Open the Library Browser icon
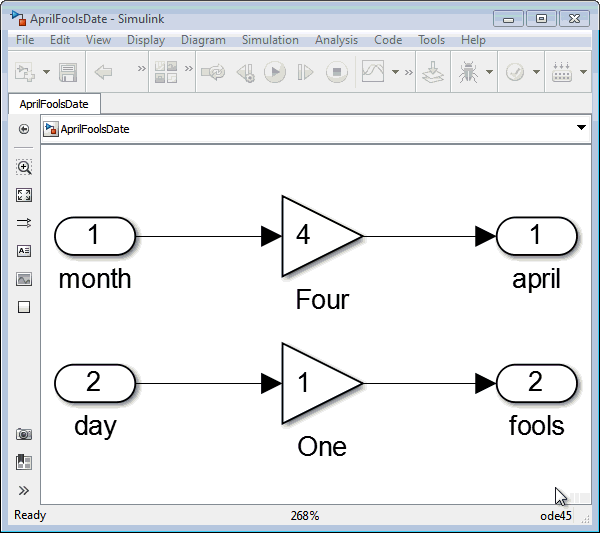The image size is (600, 533). pyautogui.click(x=166, y=73)
